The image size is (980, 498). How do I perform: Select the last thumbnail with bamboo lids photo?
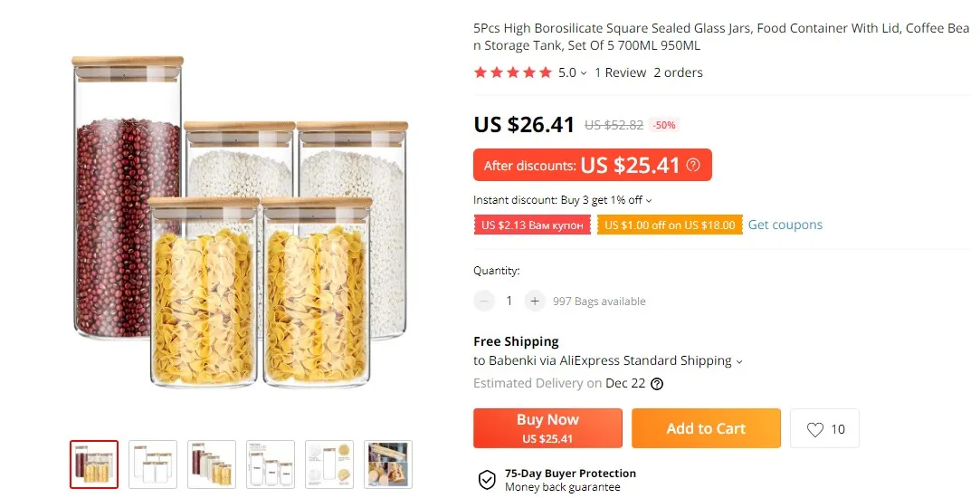[x=387, y=464]
